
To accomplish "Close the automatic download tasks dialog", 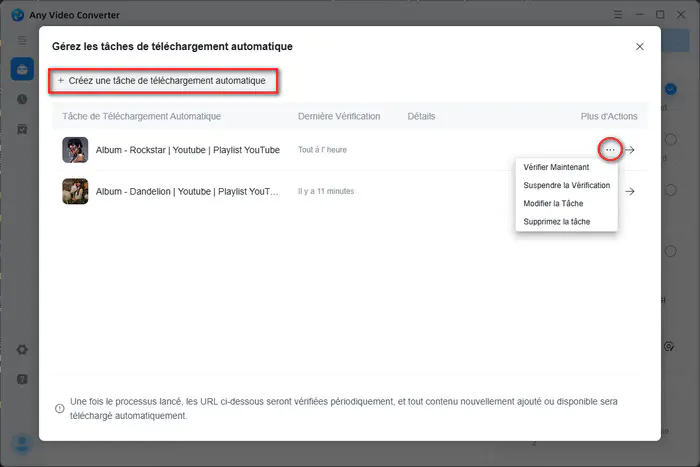I will pos(640,46).
